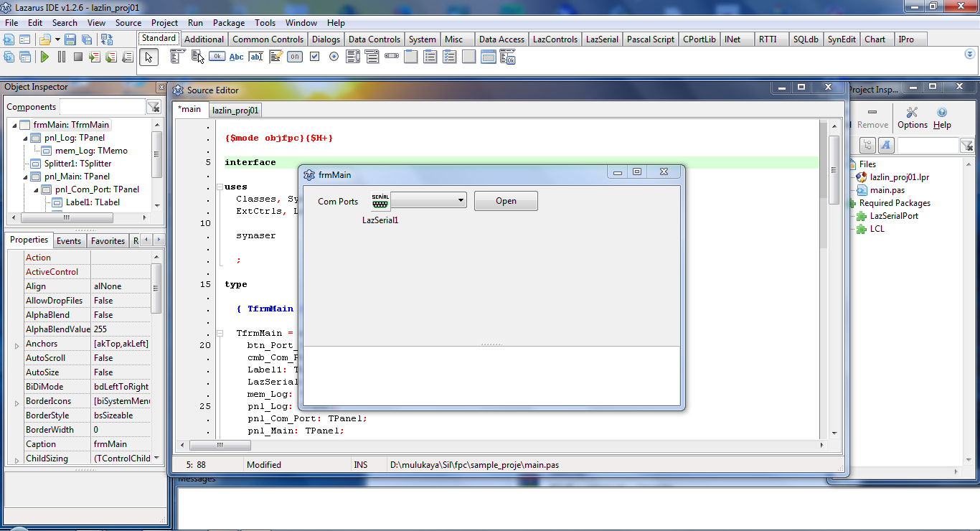Toggle directory hierarchy view in Project Inspector
Image resolution: width=980 pixels, height=531 pixels.
click(867, 145)
